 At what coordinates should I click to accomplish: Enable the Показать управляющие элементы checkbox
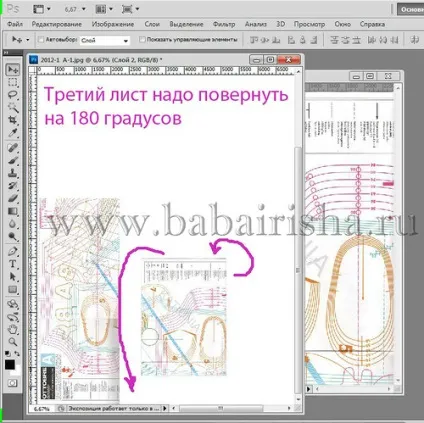pyautogui.click(x=142, y=39)
